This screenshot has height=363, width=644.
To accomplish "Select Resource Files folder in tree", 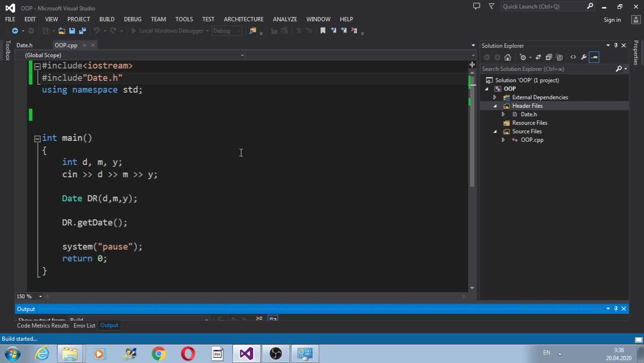I will click(529, 123).
